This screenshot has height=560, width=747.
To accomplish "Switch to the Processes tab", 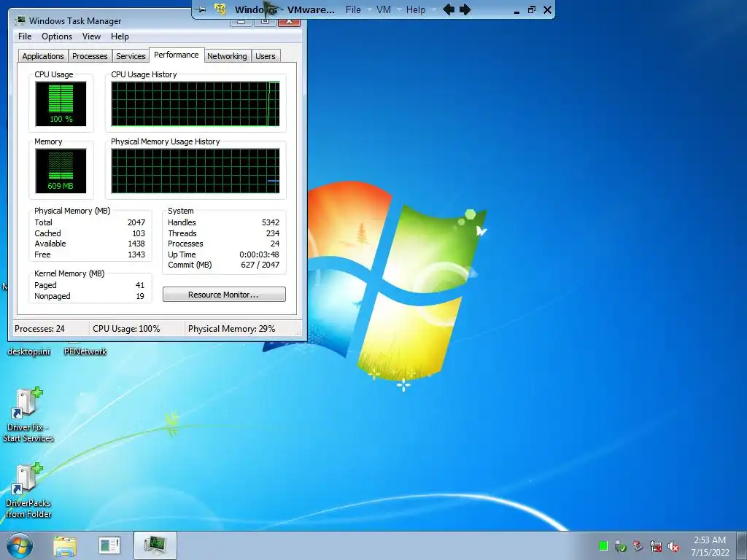I will point(90,56).
